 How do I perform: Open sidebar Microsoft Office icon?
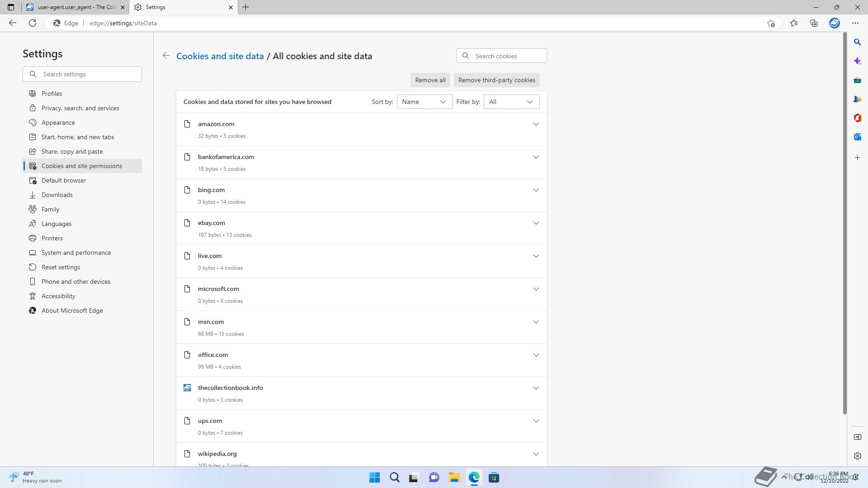[x=857, y=118]
